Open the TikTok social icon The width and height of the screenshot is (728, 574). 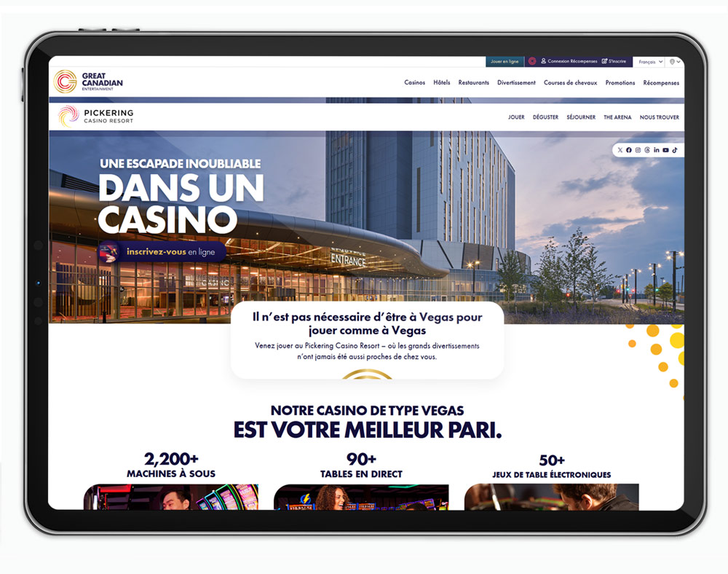675,150
